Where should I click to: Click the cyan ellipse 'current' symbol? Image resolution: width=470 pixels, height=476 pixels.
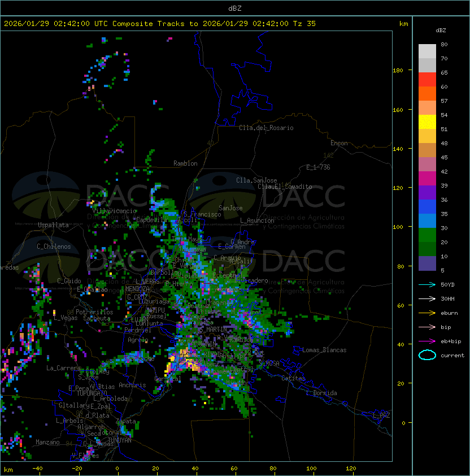pos(427,355)
